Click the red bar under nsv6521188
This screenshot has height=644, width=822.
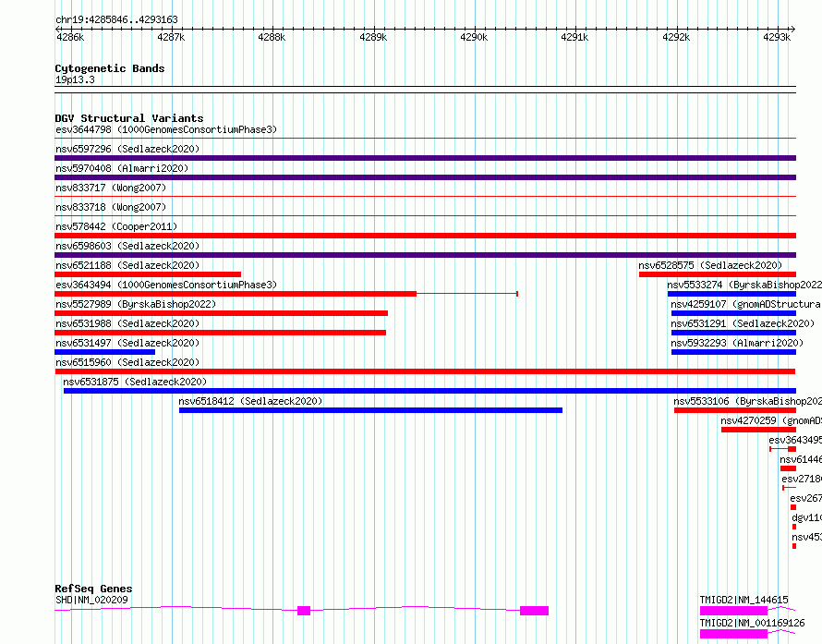tap(148, 274)
